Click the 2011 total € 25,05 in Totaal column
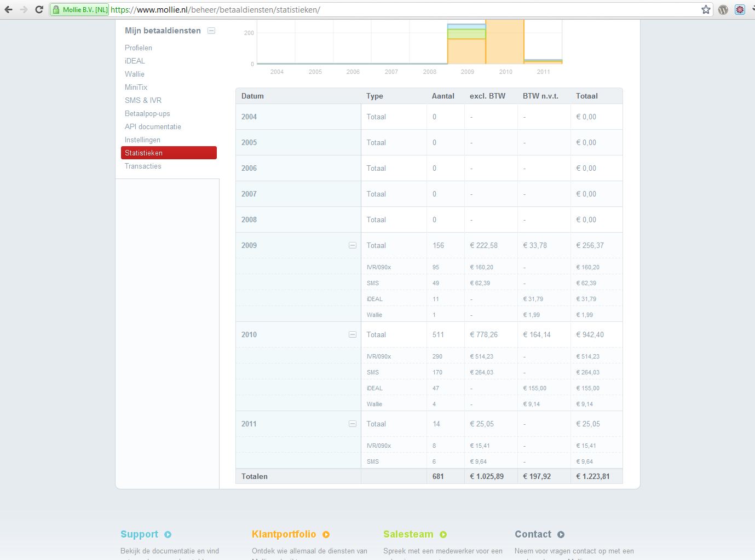Screen dimensions: 755x560 coord(588,424)
